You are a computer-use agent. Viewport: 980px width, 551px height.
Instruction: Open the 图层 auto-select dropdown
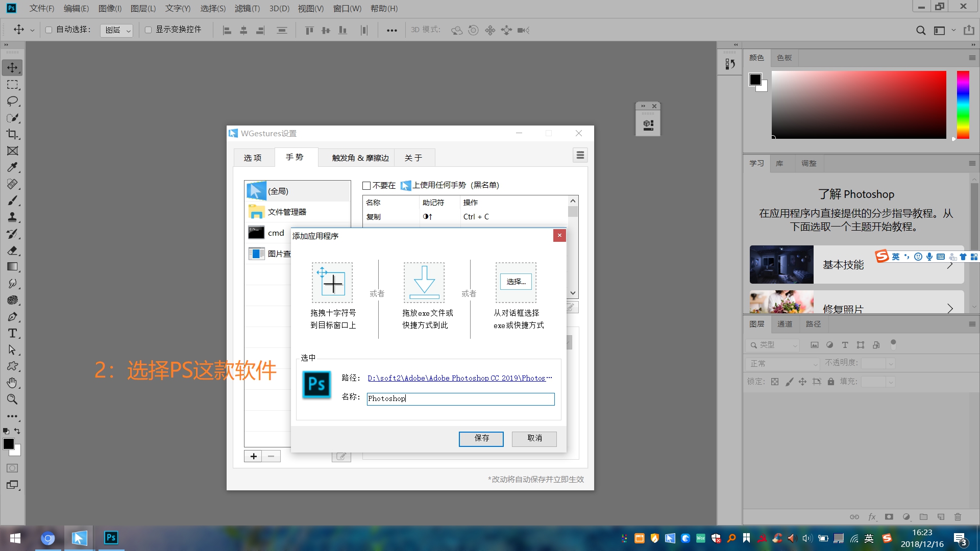point(116,30)
